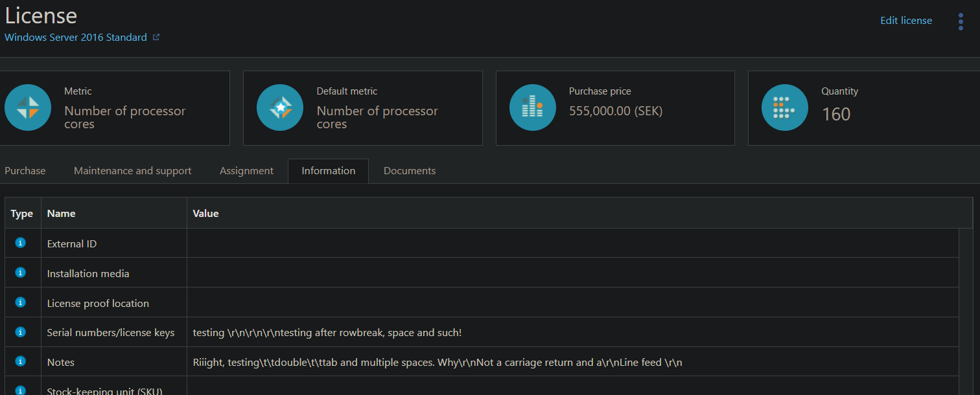
Task: Click the info icon for License proof location
Action: click(19, 302)
